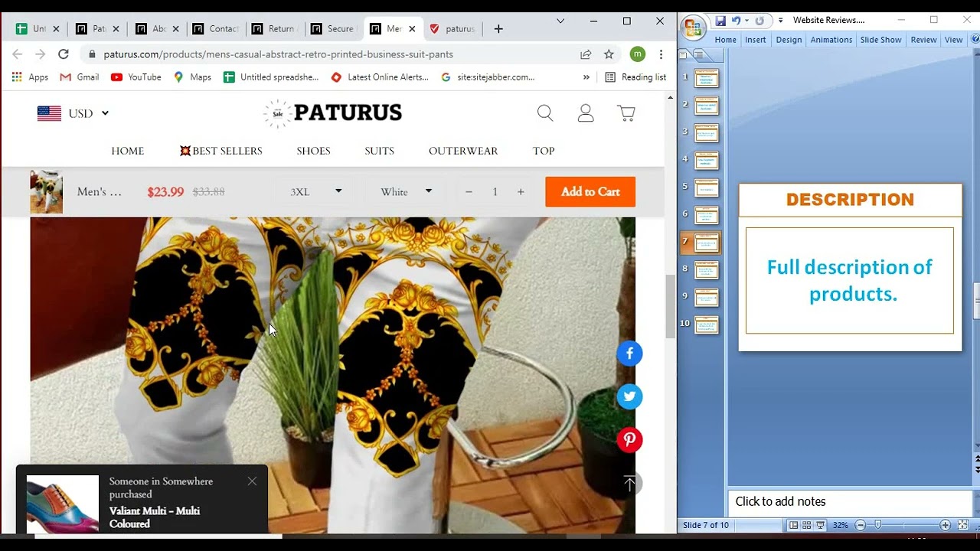Screen dimensions: 980x551
Task: Dismiss the recent purchase popup
Action: [252, 481]
